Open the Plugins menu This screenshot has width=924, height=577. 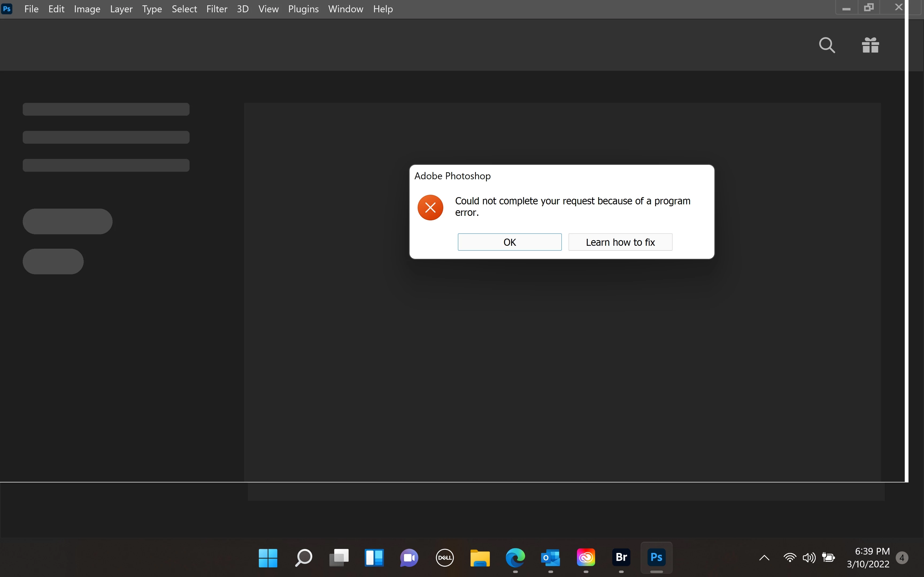[x=303, y=9]
